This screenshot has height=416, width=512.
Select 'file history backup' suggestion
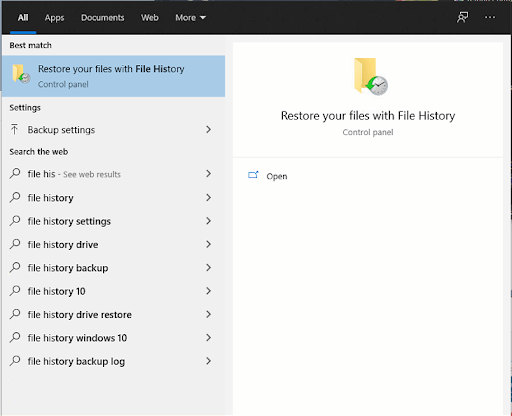[x=113, y=268]
